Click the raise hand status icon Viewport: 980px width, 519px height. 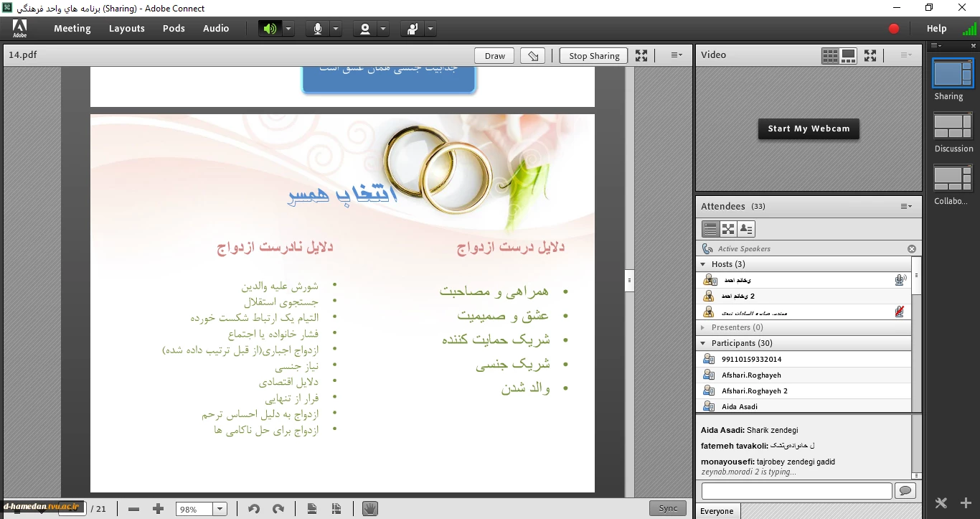coord(413,29)
